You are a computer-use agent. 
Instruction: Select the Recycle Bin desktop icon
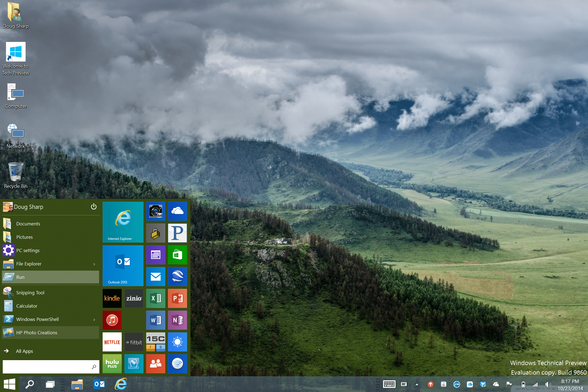pyautogui.click(x=16, y=175)
